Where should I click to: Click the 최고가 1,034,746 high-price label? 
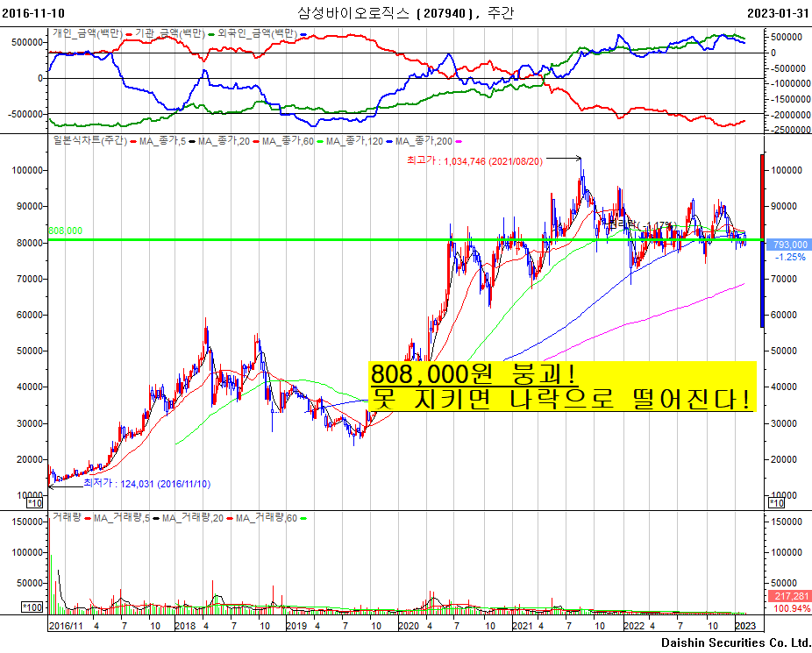(x=475, y=161)
